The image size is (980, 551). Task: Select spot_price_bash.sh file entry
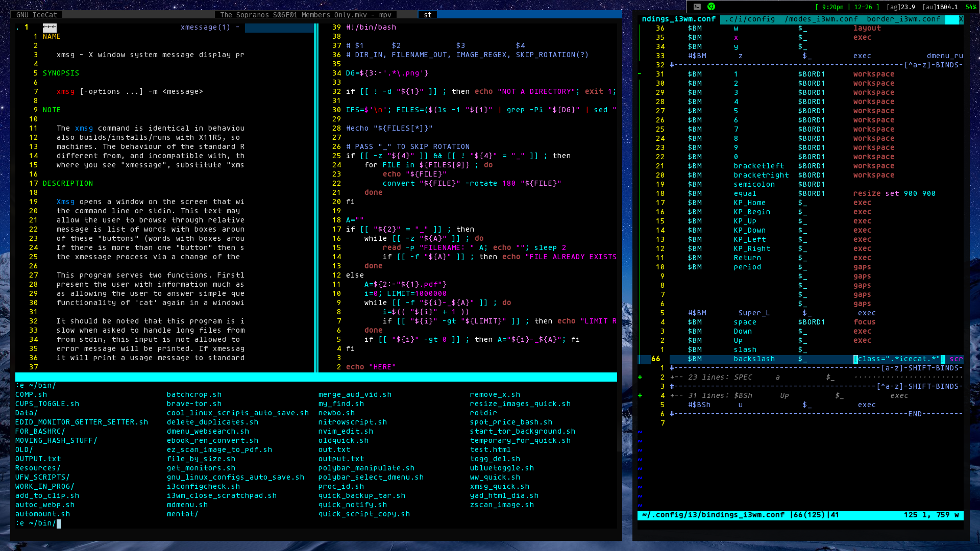tap(511, 422)
